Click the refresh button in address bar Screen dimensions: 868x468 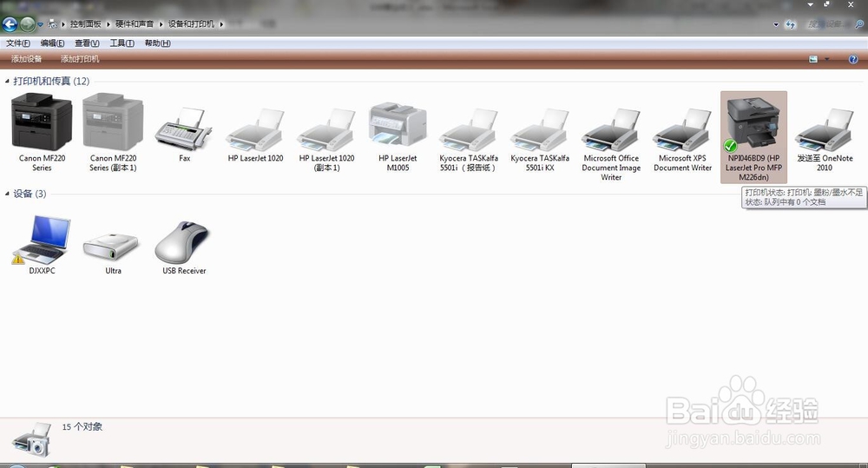(790, 24)
